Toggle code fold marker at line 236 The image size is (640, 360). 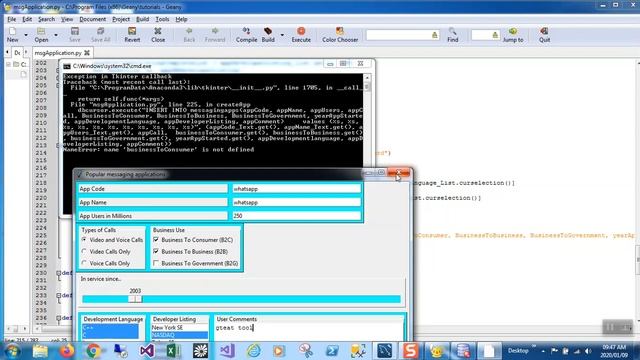(x=58, y=318)
